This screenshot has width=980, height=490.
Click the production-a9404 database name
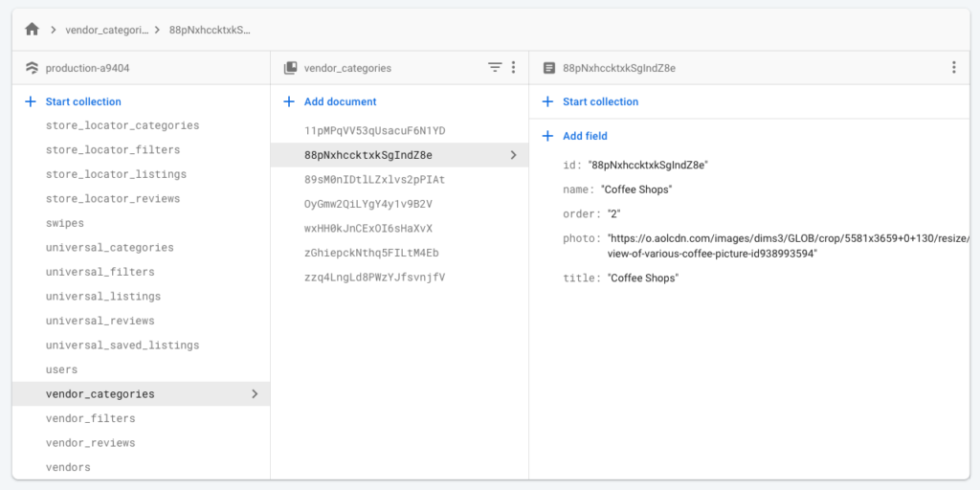click(x=87, y=68)
